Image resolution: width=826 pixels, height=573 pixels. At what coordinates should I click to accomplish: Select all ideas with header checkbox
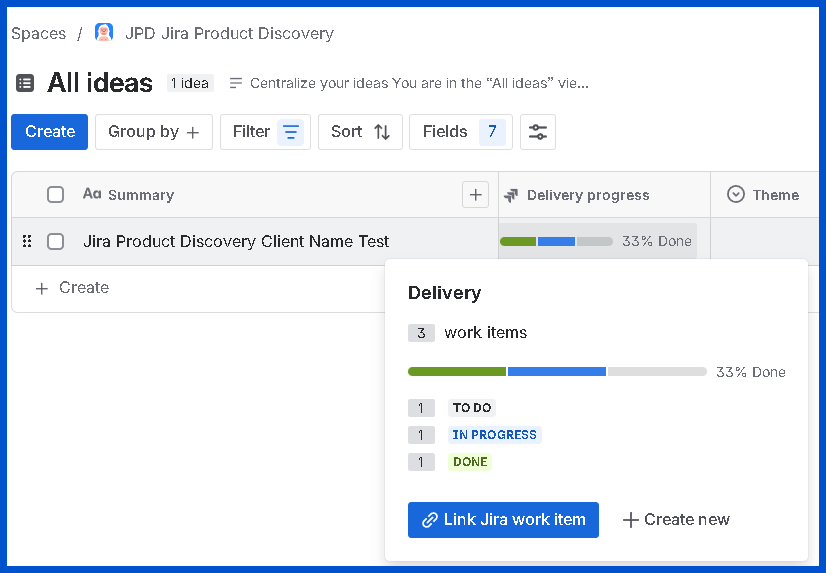55,194
